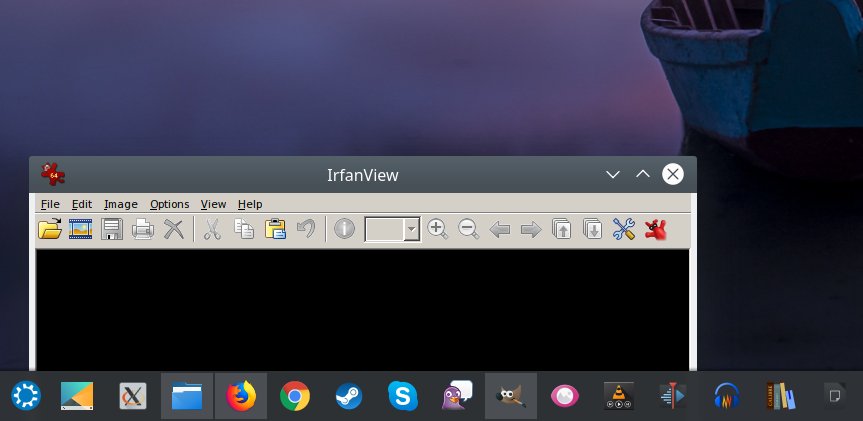This screenshot has height=421, width=863.
Task: Open Skype from the taskbar
Action: point(403,396)
